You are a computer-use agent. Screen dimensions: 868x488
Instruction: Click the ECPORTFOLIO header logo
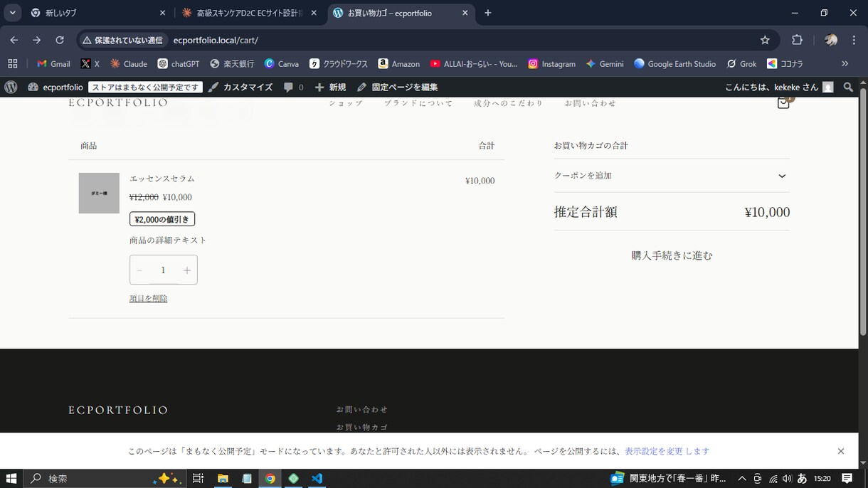118,103
